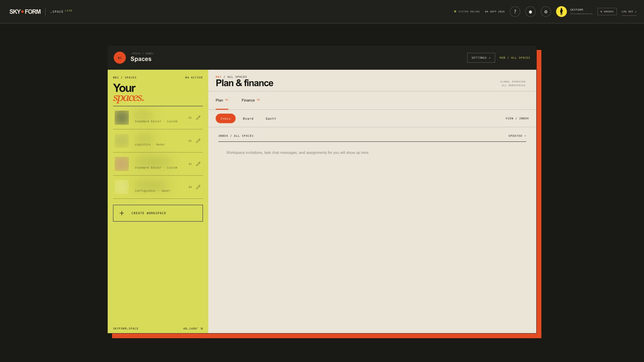Viewport: 644px width, 362px height.
Task: Click the 'SKYFORM.SPACE' footer text
Action: 126,328
